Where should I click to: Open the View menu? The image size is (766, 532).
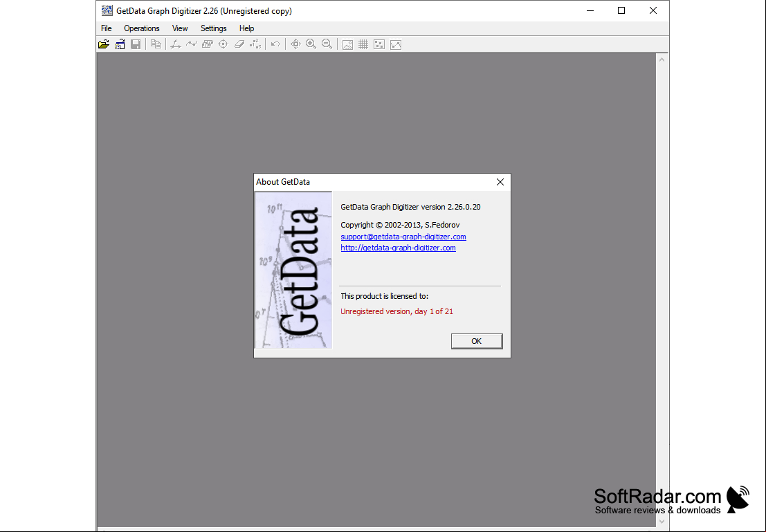click(180, 28)
